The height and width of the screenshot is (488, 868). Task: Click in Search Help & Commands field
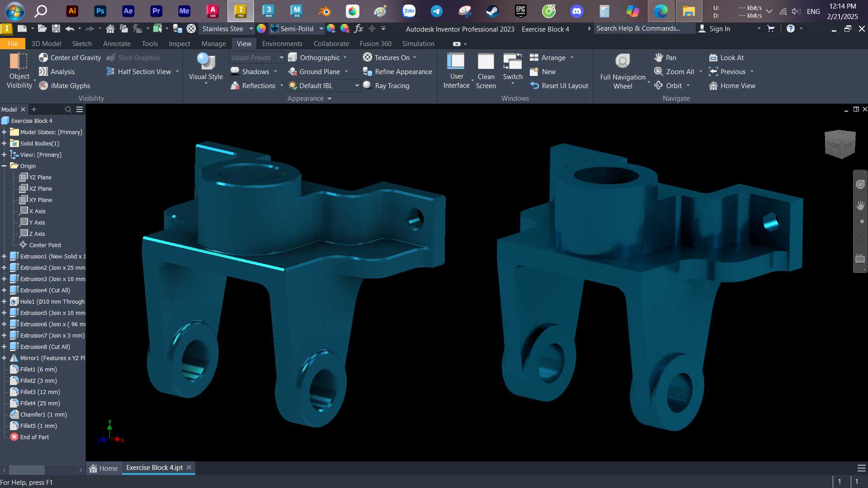click(x=644, y=28)
